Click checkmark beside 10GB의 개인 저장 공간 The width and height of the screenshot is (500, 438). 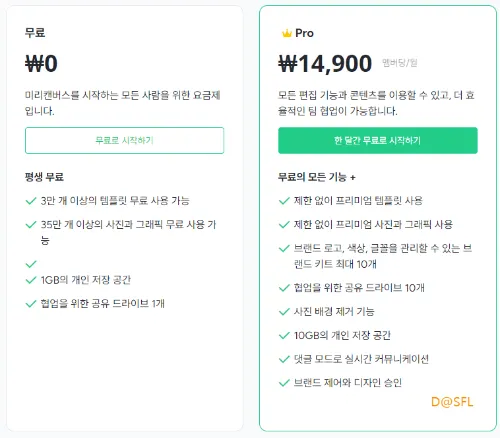(x=284, y=335)
